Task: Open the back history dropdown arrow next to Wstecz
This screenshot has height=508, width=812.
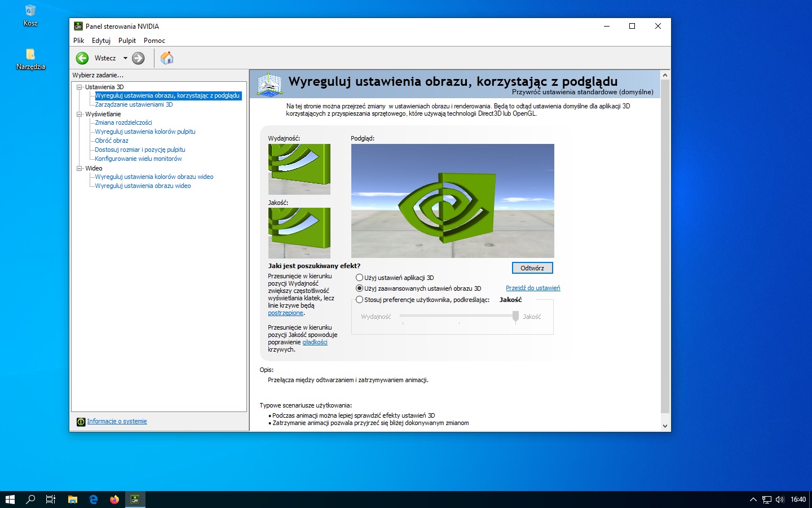Action: coord(125,58)
